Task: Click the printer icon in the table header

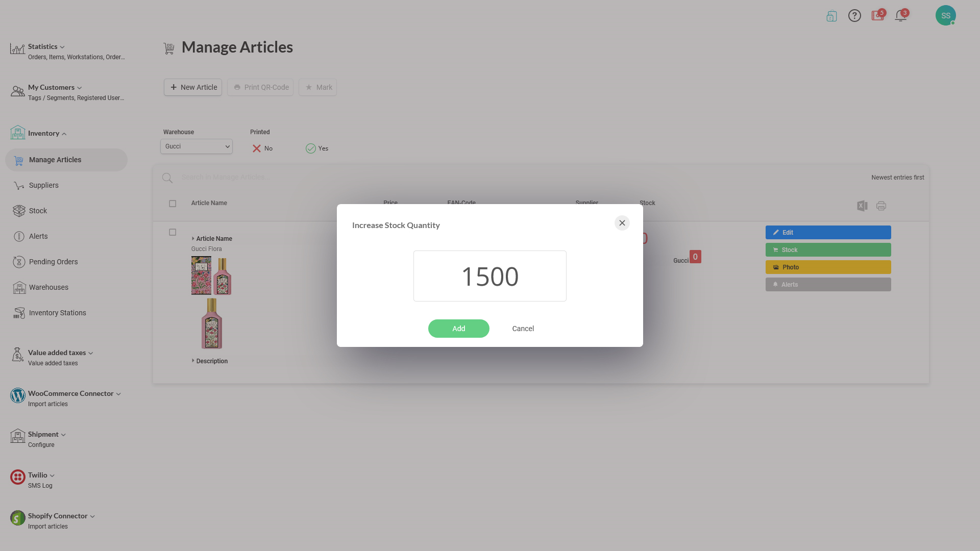Action: pyautogui.click(x=881, y=206)
